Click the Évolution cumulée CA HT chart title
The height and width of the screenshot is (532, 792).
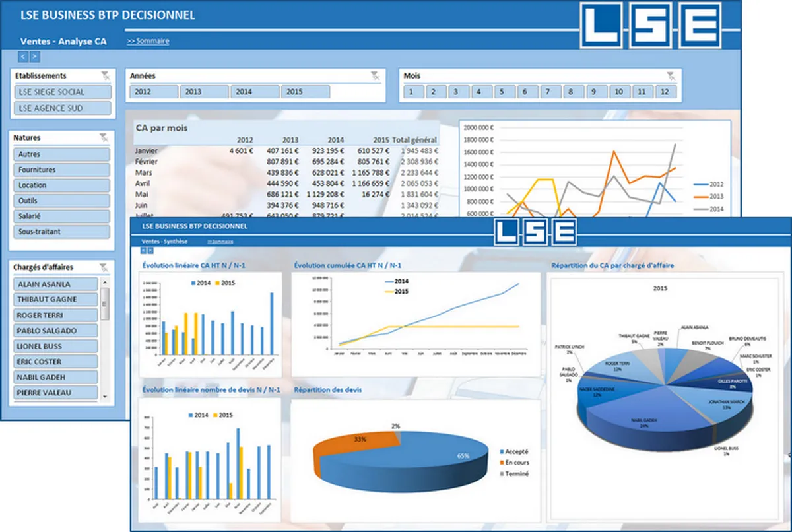point(348,266)
